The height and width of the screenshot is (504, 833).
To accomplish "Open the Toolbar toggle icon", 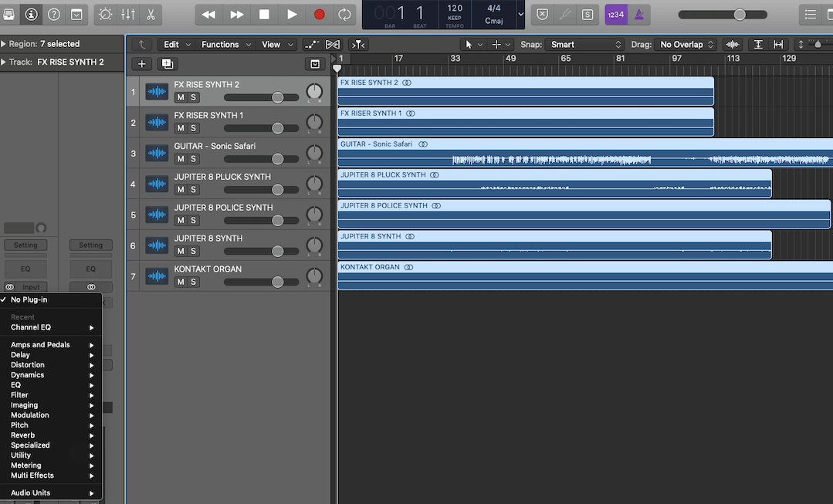I will pyautogui.click(x=76, y=15).
